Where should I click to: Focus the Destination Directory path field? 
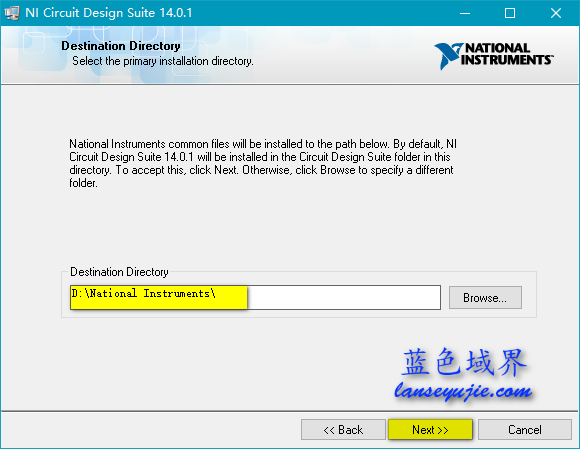pos(255,297)
